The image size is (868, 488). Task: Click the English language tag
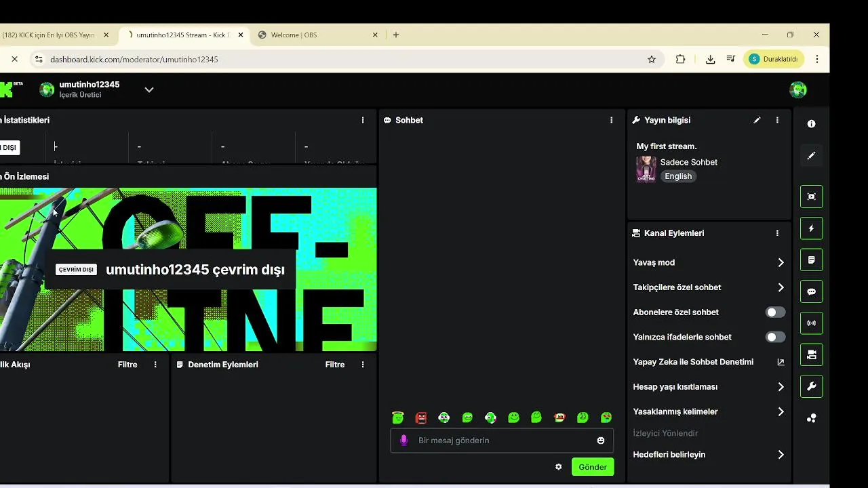click(678, 176)
